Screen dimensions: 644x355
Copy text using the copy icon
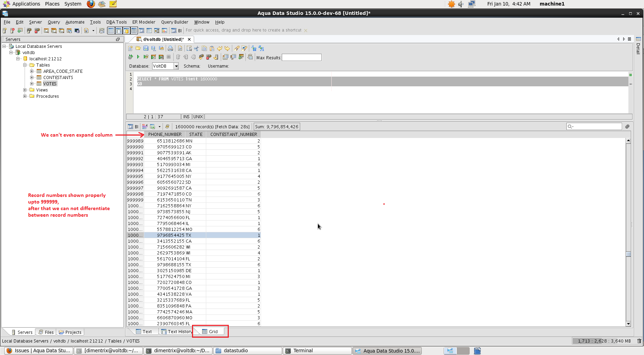(204, 49)
